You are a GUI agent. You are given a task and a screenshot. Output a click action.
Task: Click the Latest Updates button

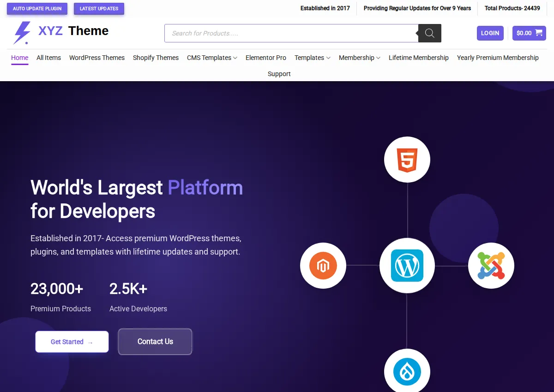[99, 8]
